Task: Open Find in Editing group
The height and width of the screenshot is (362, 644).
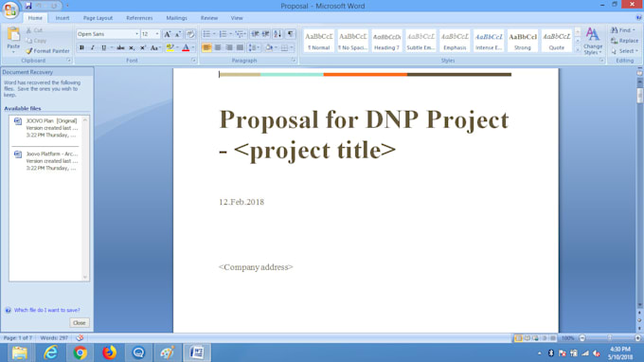Action: point(622,30)
